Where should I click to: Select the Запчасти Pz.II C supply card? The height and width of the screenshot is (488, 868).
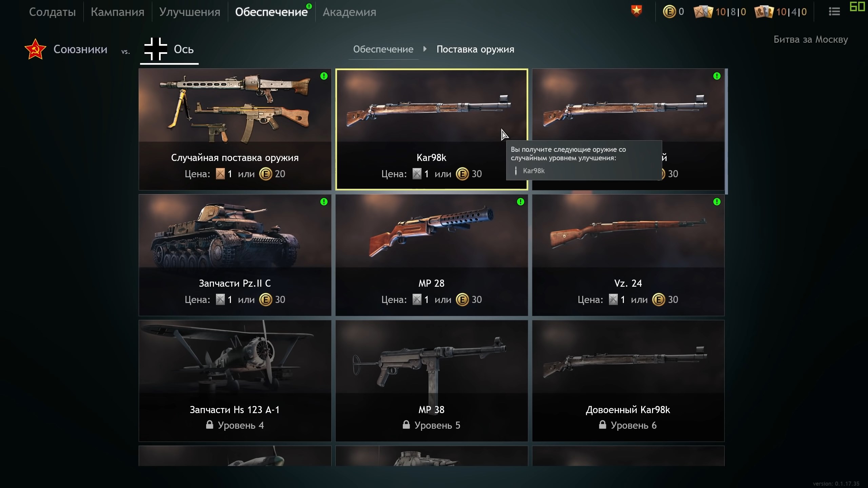coord(235,255)
